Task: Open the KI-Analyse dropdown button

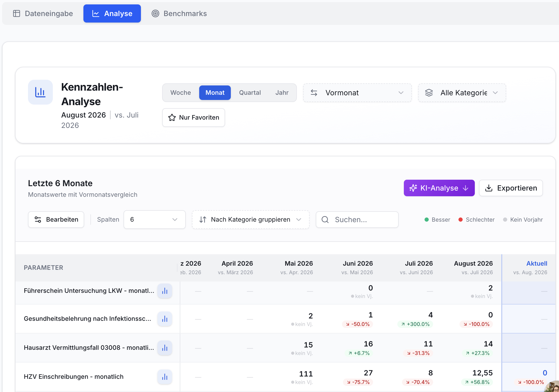Action: tap(439, 188)
